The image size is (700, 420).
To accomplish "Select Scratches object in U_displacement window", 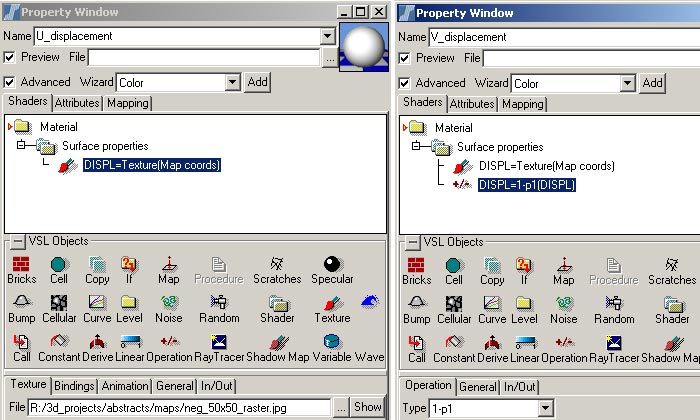I will pos(277,271).
